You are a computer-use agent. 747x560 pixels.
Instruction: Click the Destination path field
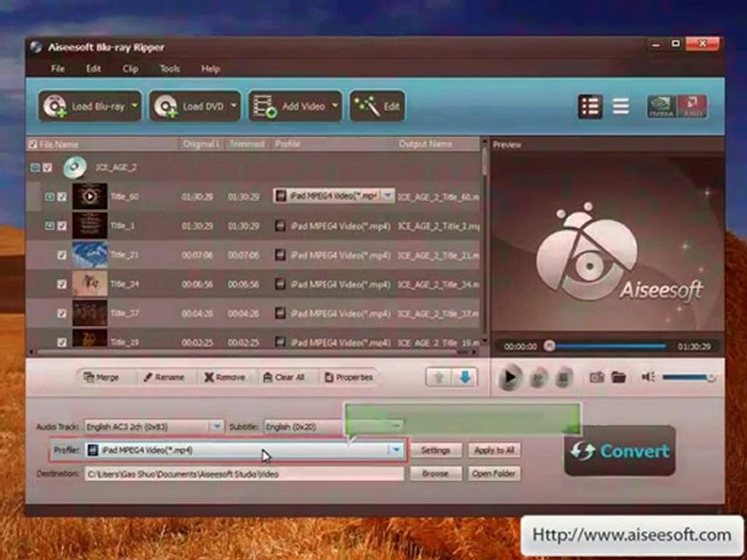click(244, 474)
